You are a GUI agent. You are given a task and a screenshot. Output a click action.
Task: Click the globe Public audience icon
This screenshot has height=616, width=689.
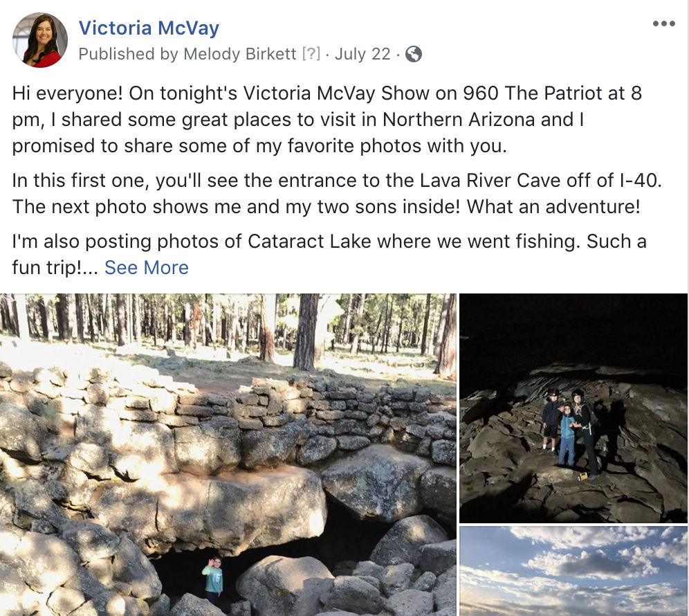(414, 54)
